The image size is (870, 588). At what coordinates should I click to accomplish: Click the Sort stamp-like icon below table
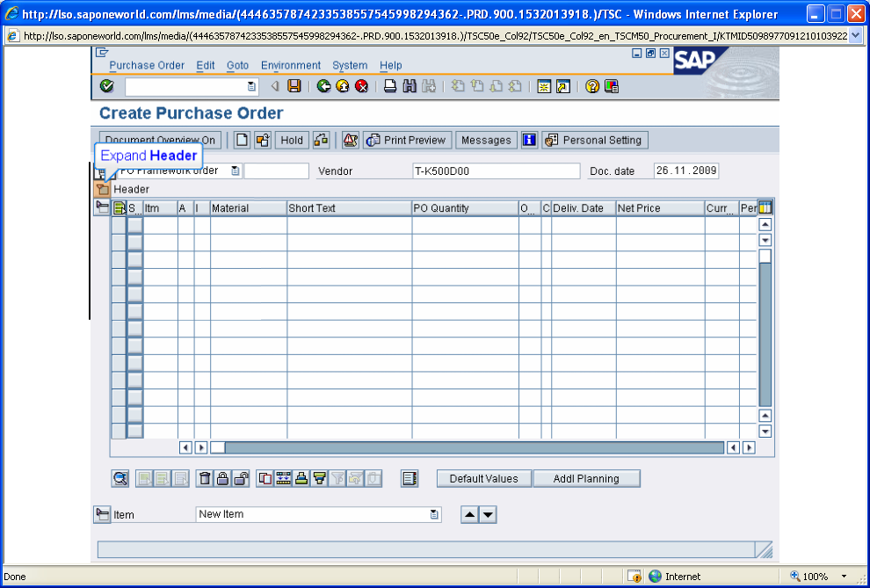(301, 478)
